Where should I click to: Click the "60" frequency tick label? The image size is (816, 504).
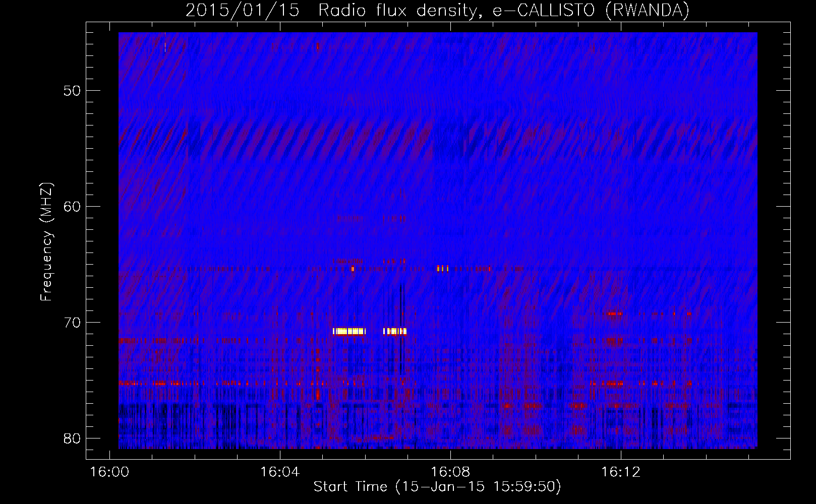tap(72, 207)
